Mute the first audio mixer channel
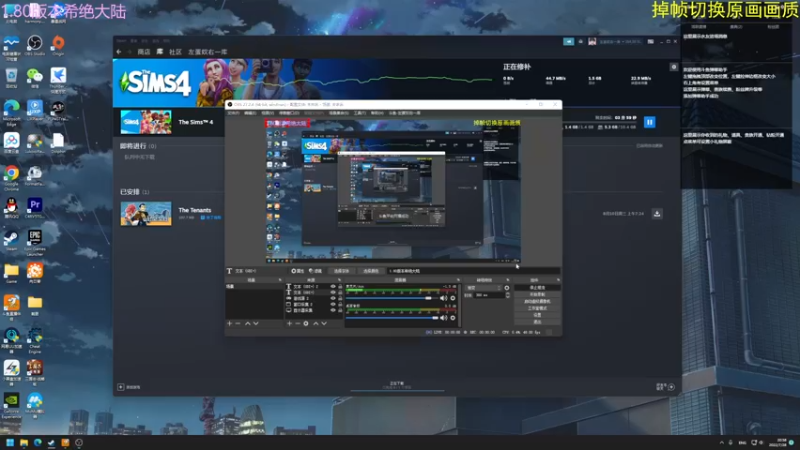The width and height of the screenshot is (800, 450). click(443, 298)
